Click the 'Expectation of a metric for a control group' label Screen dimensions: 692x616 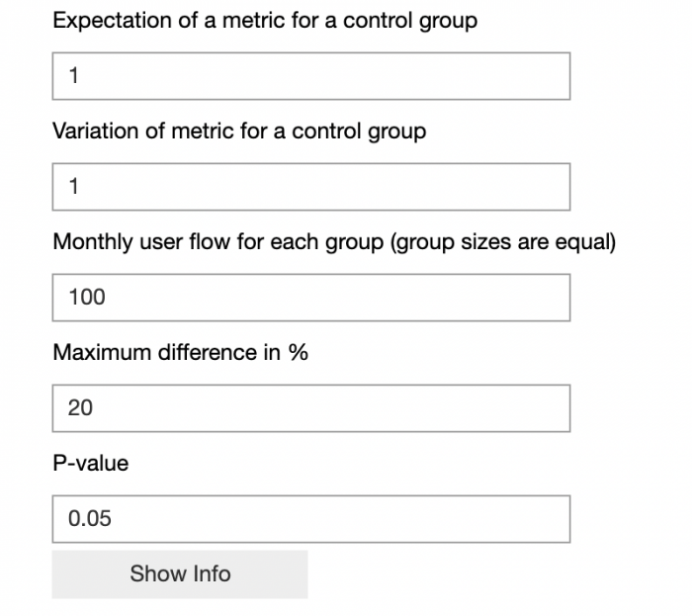264,21
